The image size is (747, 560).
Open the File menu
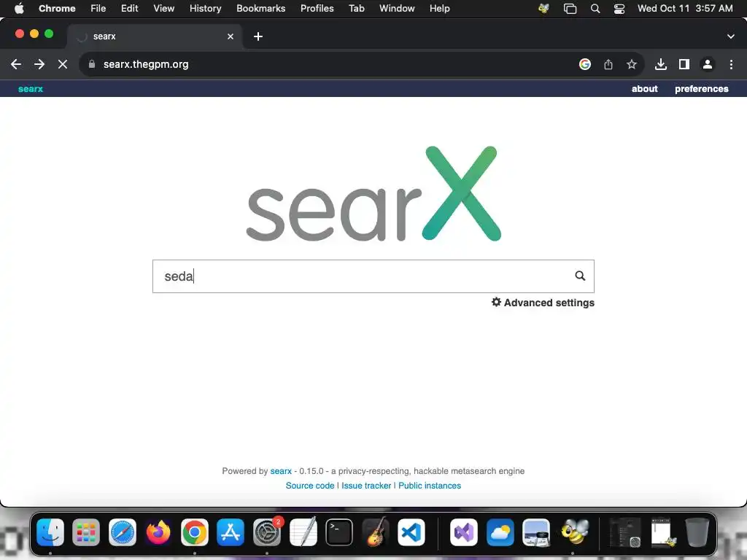[98, 9]
